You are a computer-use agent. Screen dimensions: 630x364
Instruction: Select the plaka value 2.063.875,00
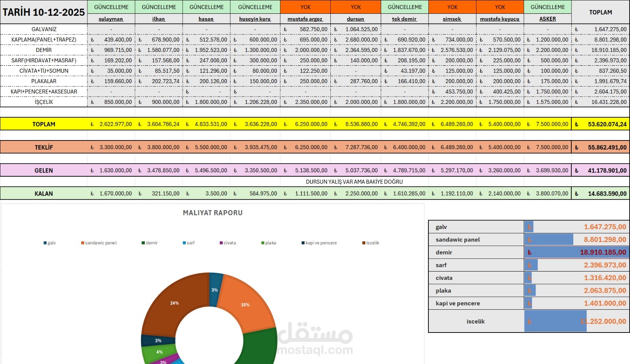click(605, 290)
